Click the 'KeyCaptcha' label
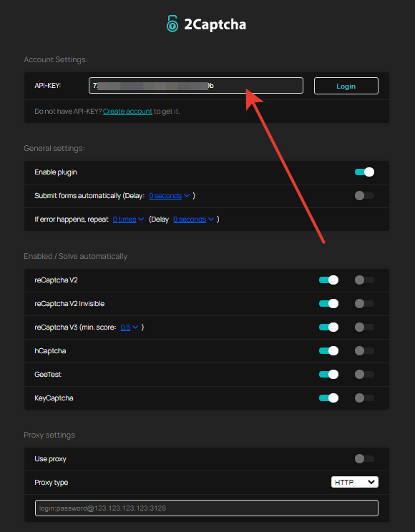Image resolution: width=415 pixels, height=532 pixels. coord(54,398)
